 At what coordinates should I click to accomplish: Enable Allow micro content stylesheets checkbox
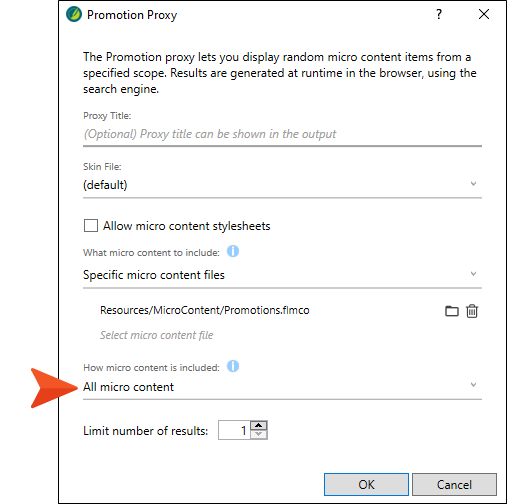tap(91, 226)
